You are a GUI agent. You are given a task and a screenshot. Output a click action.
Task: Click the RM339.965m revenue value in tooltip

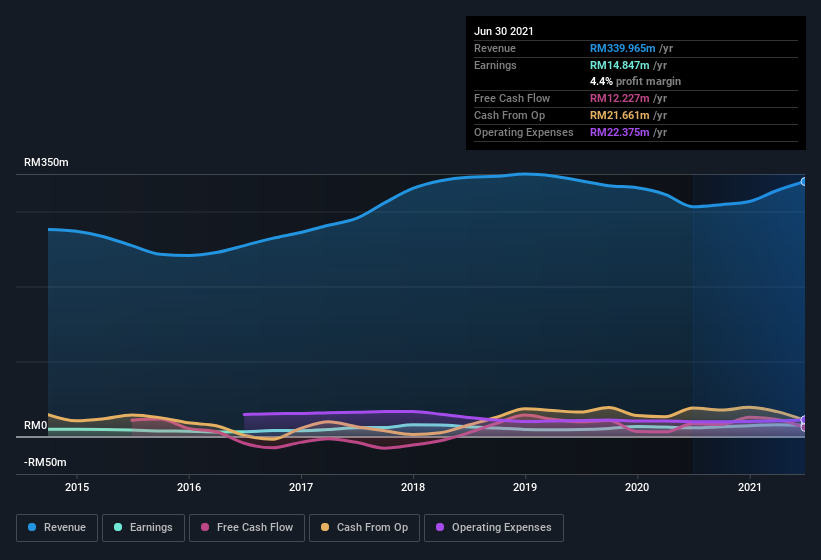[623, 48]
